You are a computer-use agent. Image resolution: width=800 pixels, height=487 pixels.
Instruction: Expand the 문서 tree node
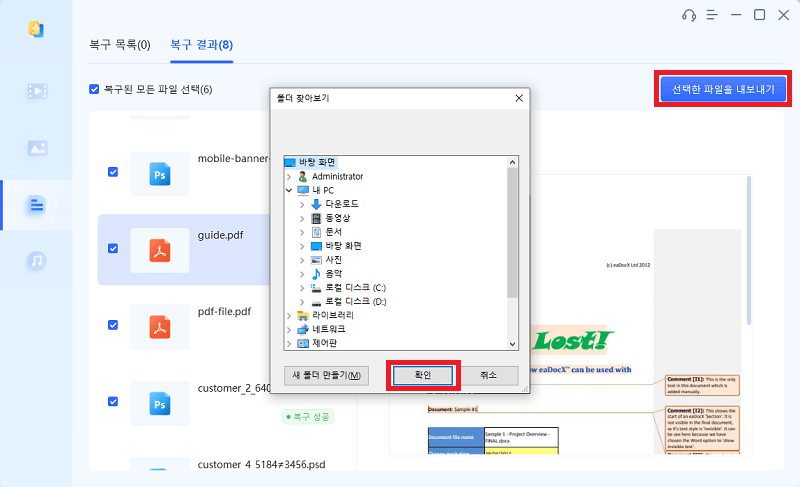(302, 232)
